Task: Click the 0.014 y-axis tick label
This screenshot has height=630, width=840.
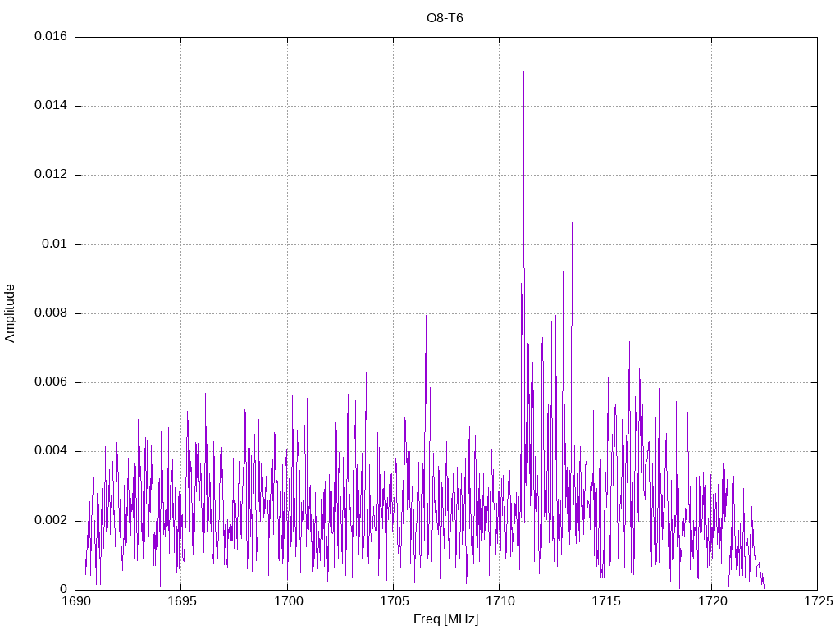Action: pyautogui.click(x=51, y=106)
